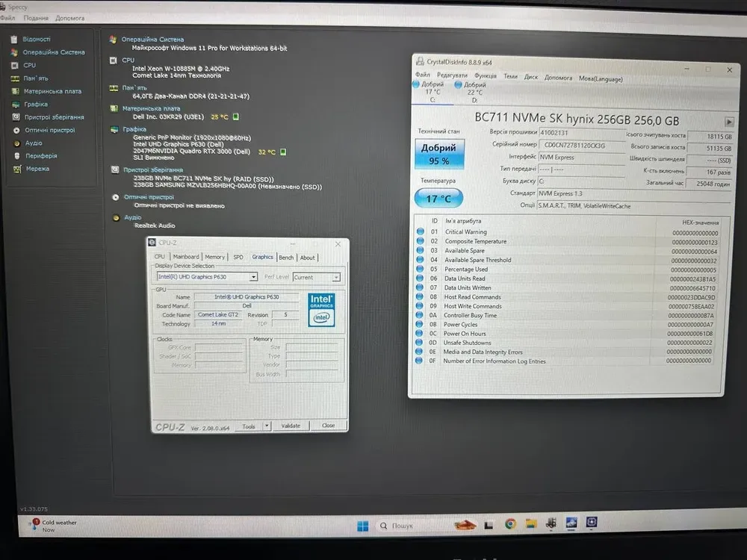
Task: Click the Аудіо speaker icon in sidebar
Action: (16, 143)
